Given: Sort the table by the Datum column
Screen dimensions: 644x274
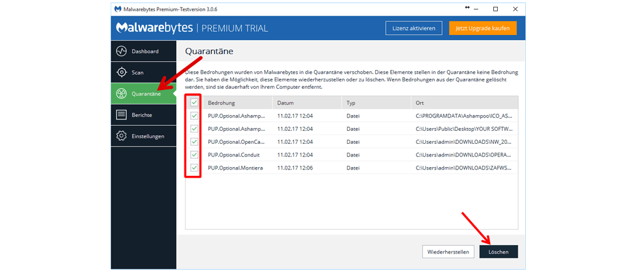Looking at the screenshot, I should coord(307,103).
